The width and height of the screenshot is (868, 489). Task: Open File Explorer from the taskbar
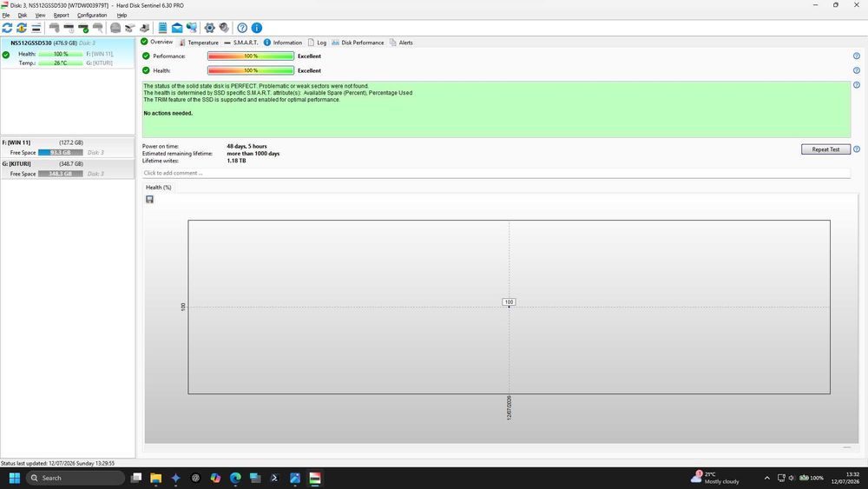tap(156, 478)
